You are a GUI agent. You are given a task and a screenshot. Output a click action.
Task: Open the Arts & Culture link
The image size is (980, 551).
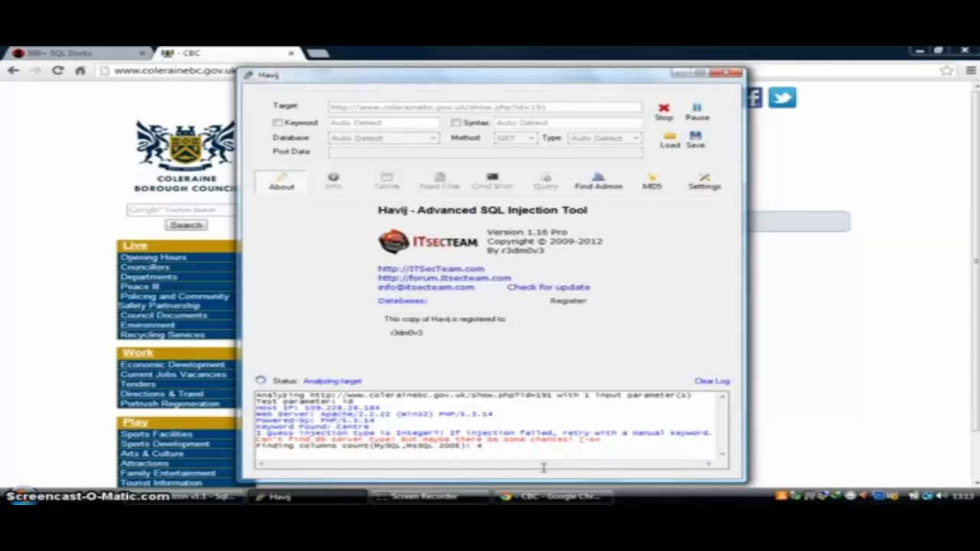(152, 453)
